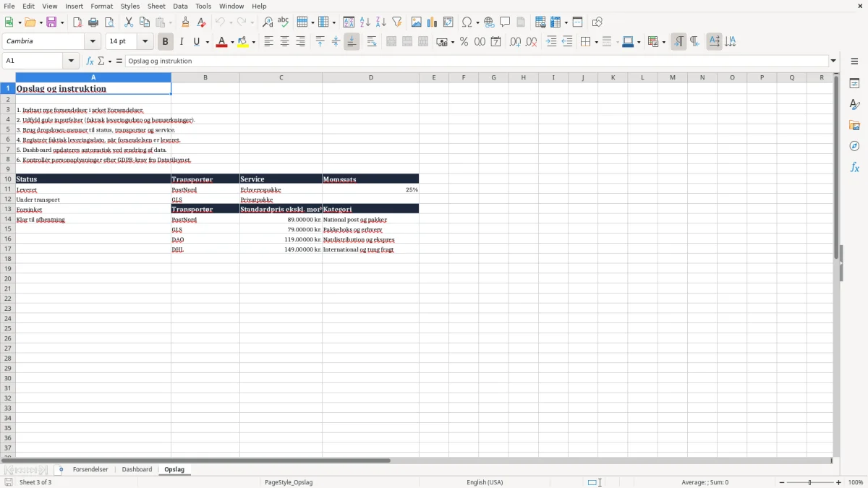The width and height of the screenshot is (868, 488).
Task: Open the Navigator sidebar panel
Action: point(854,147)
